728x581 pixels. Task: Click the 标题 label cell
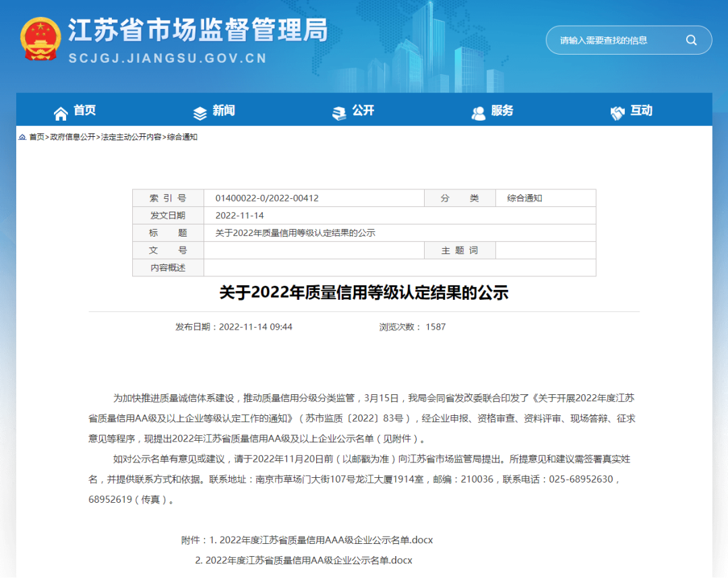click(168, 233)
